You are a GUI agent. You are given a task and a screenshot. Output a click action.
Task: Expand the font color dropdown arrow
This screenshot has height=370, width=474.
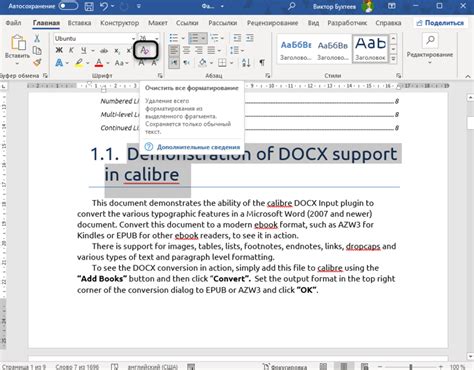[108, 63]
